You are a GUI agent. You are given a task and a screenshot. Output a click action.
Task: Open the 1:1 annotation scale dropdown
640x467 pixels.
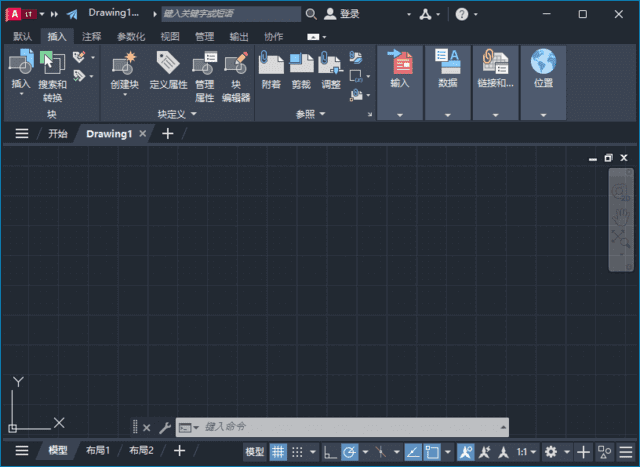(x=526, y=452)
